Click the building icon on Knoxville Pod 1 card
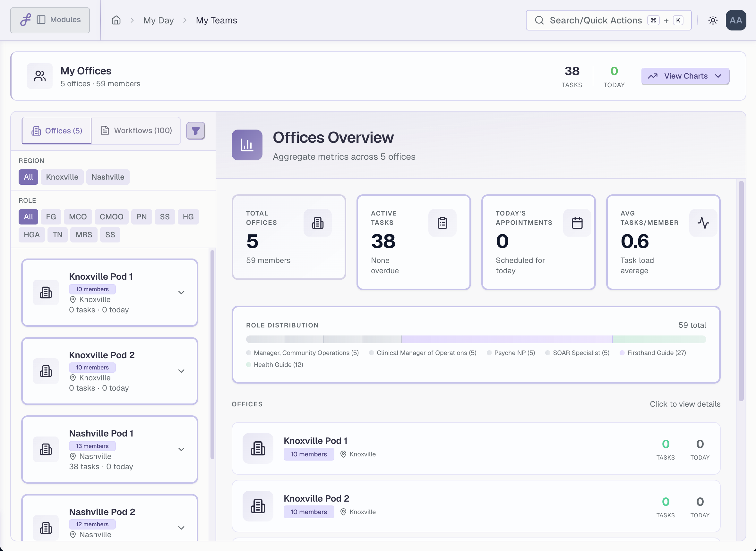The image size is (756, 551). pyautogui.click(x=46, y=292)
